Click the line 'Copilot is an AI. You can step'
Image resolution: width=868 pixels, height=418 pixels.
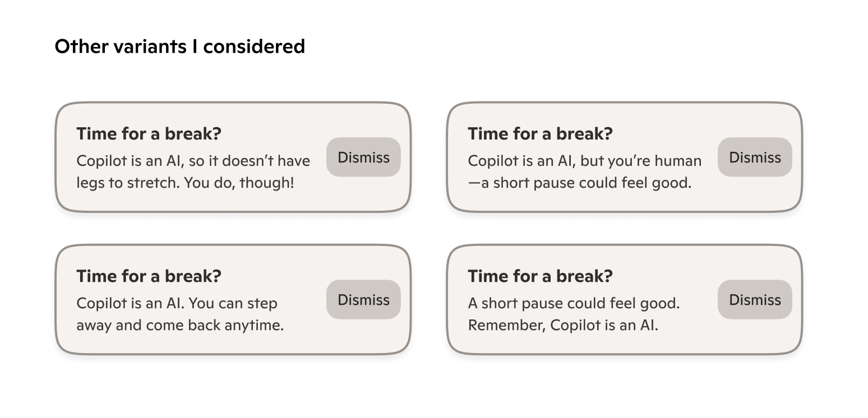[x=177, y=303]
